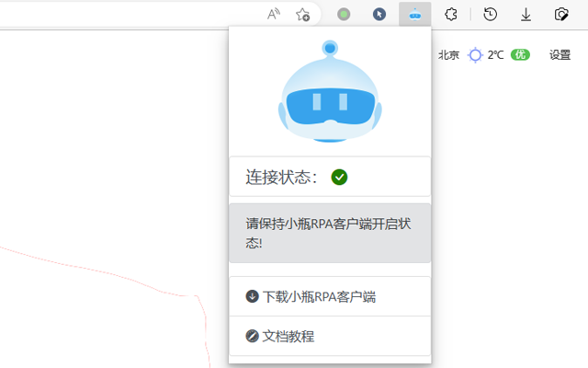Click compass icon beside 文档教程

coord(252,336)
